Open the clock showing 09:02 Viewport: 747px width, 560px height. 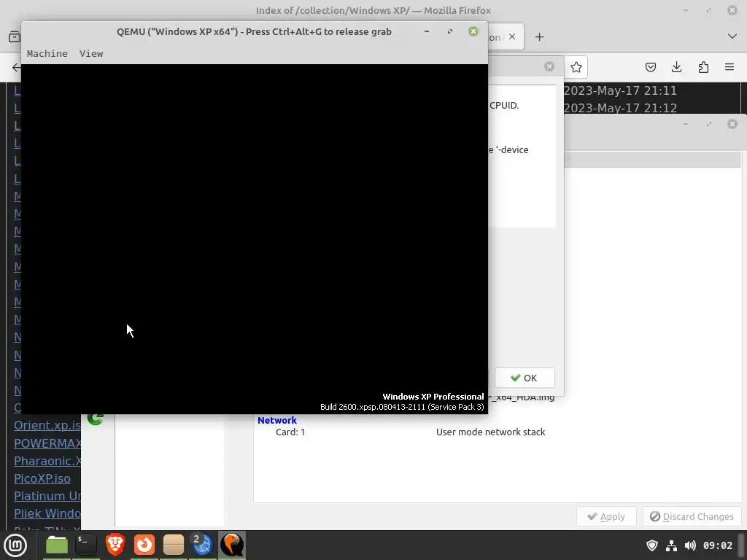(718, 545)
